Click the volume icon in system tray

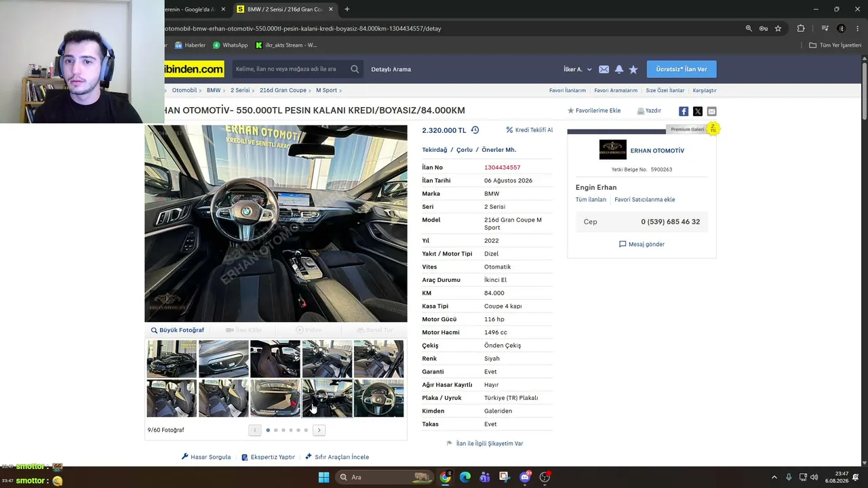(x=814, y=477)
